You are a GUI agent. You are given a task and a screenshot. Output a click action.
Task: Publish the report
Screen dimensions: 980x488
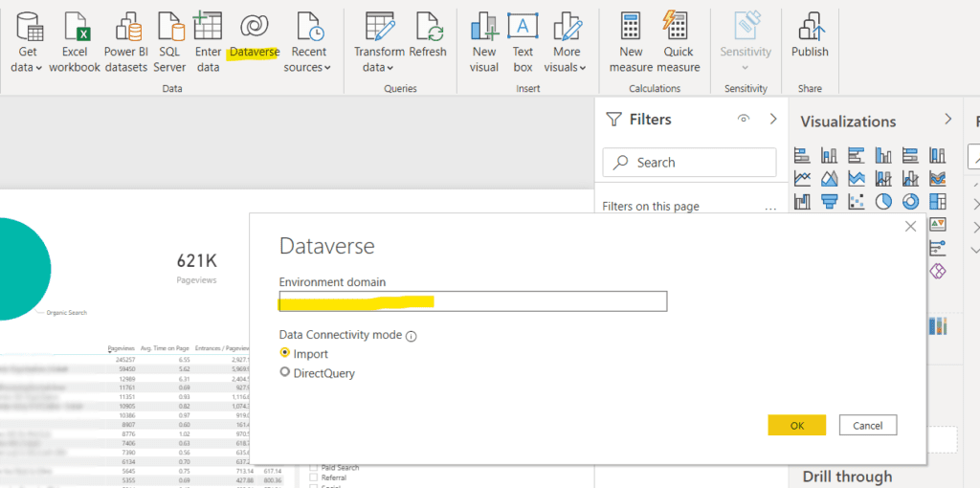pos(810,36)
